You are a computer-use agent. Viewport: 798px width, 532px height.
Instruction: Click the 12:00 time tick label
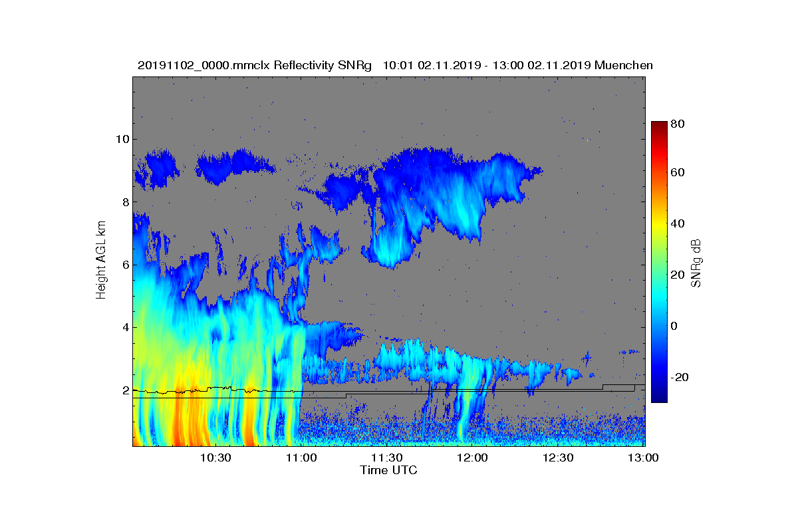pos(473,458)
